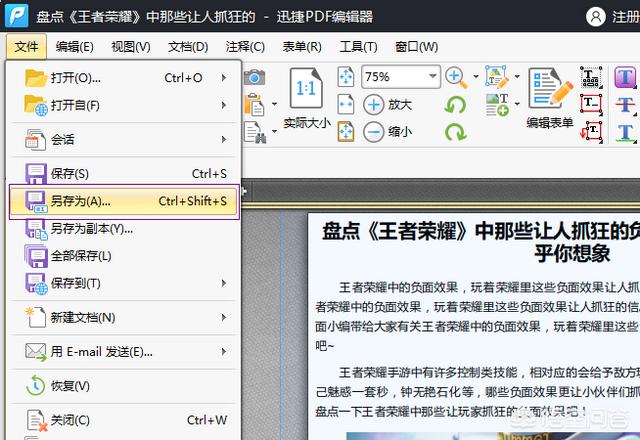Viewport: 640px width, 440px height.
Task: Click the snapshot camera icon
Action: click(255, 77)
